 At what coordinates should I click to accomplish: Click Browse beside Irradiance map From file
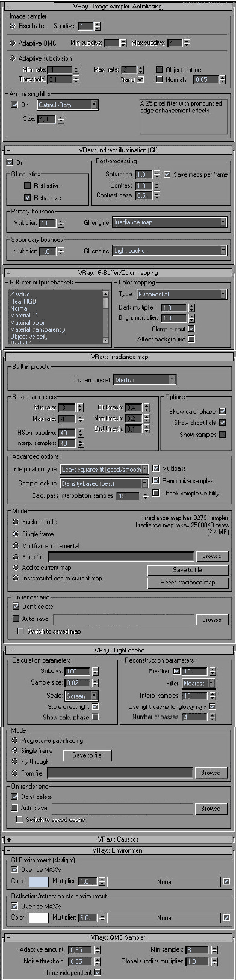point(212,556)
